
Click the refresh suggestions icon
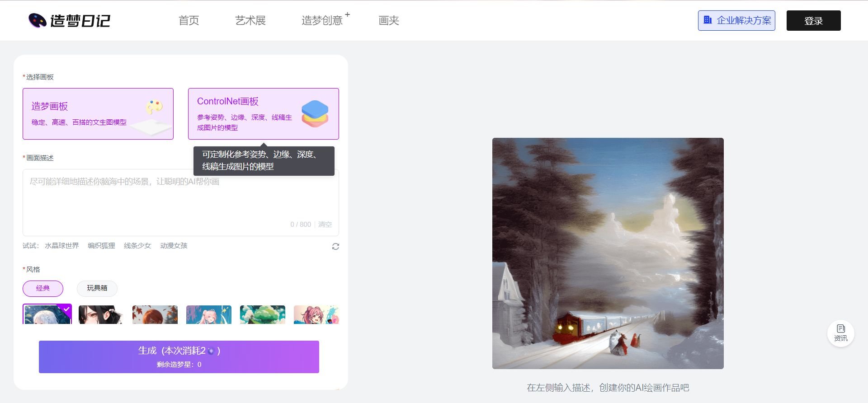click(335, 246)
